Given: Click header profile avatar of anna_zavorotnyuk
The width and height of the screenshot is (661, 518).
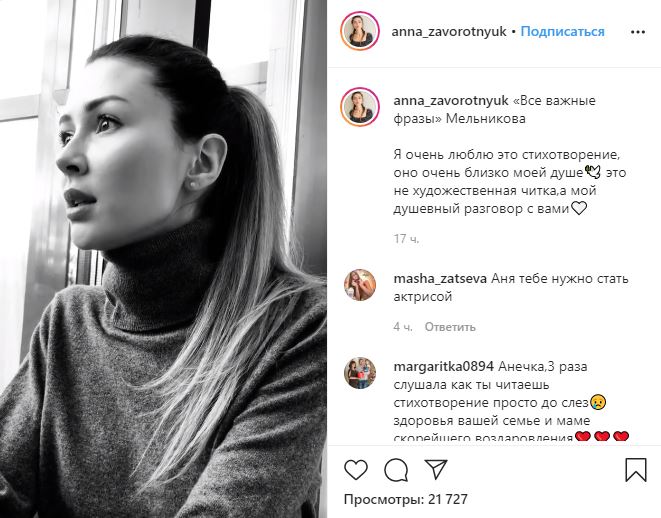Looking at the screenshot, I should (x=360, y=32).
